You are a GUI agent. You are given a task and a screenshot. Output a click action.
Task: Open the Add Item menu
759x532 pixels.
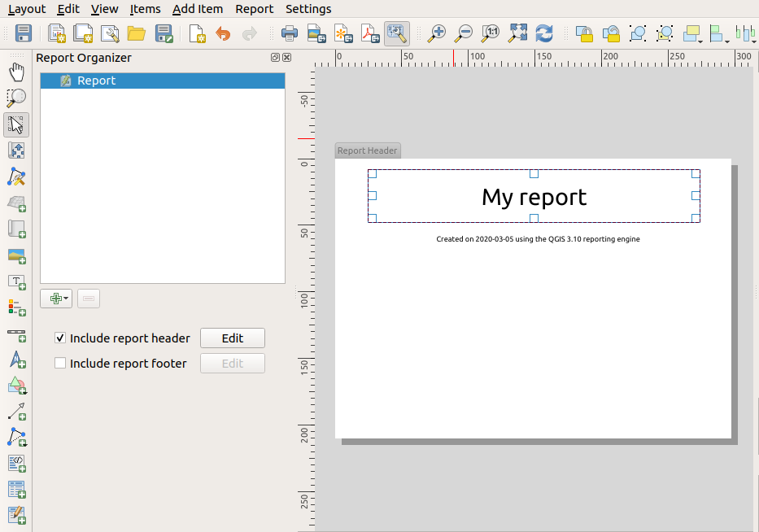(198, 9)
